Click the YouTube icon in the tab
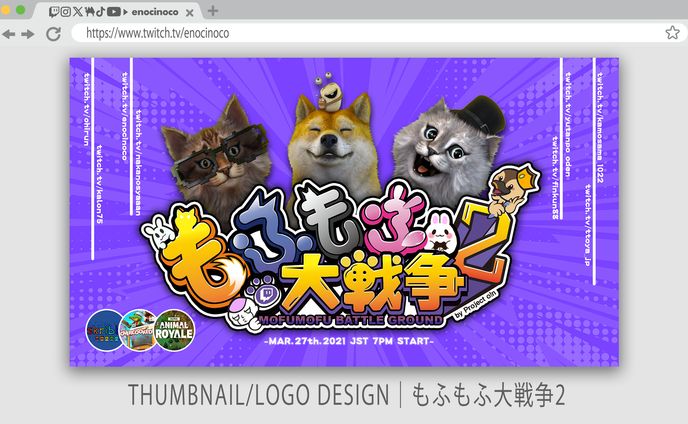The height and width of the screenshot is (424, 688). pyautogui.click(x=114, y=12)
